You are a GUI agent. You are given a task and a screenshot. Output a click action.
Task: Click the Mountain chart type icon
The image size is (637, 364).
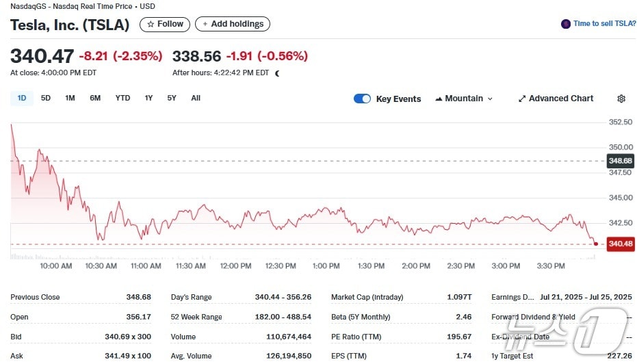point(439,99)
